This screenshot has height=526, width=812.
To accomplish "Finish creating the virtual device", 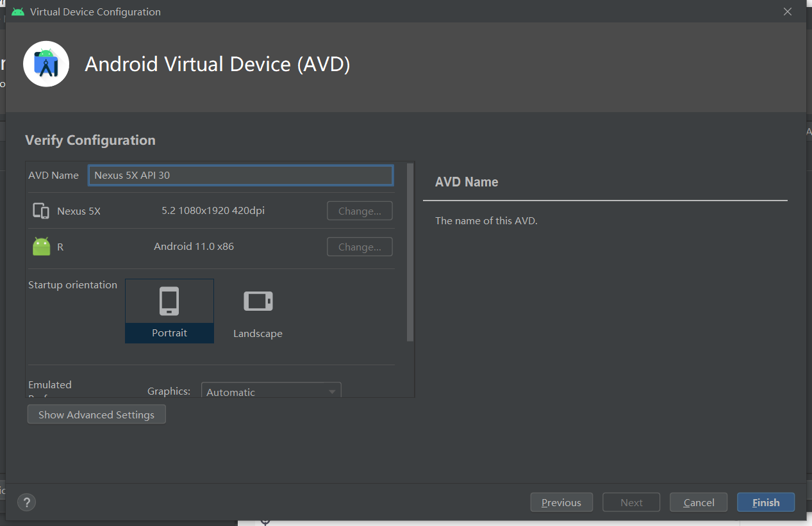I will pos(766,502).
